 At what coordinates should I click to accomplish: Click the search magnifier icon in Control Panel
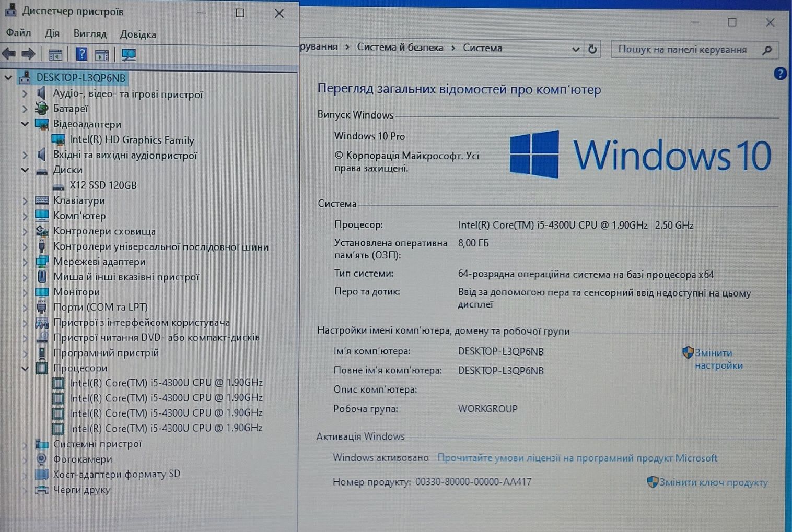(x=767, y=50)
